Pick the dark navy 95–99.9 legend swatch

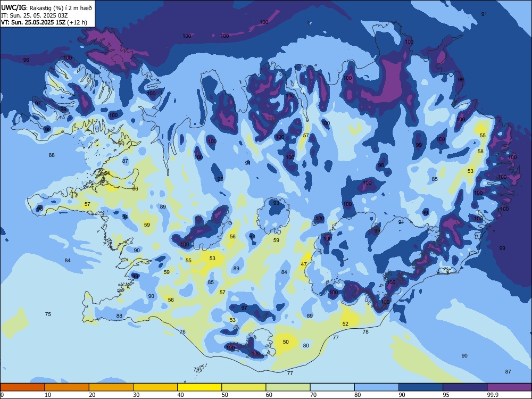click(465, 387)
